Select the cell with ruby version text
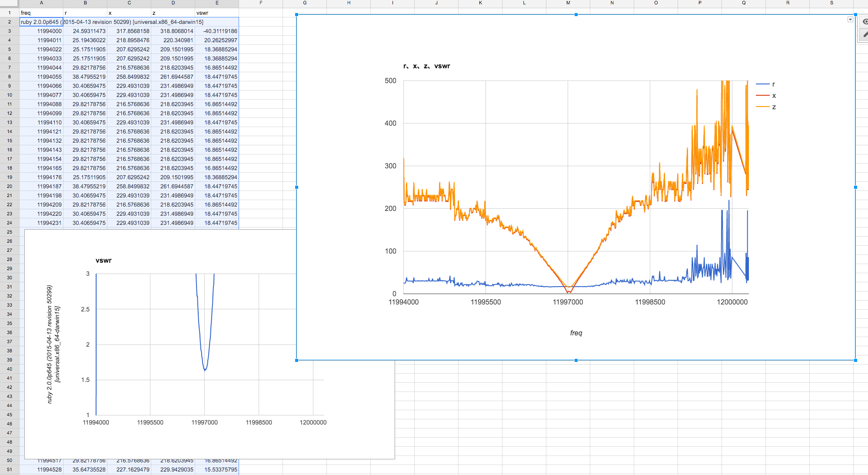The image size is (868, 475). pyautogui.click(x=41, y=22)
